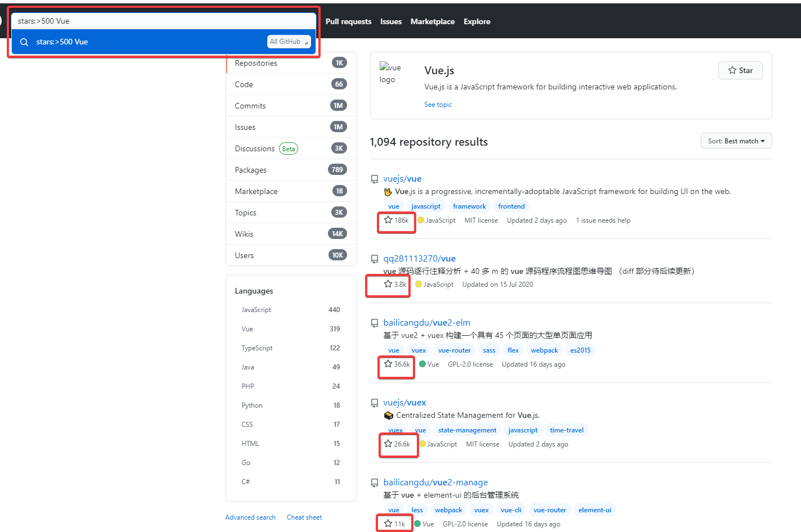Viewport: 801px width, 532px height.
Task: Select Code result filter
Action: coord(291,84)
